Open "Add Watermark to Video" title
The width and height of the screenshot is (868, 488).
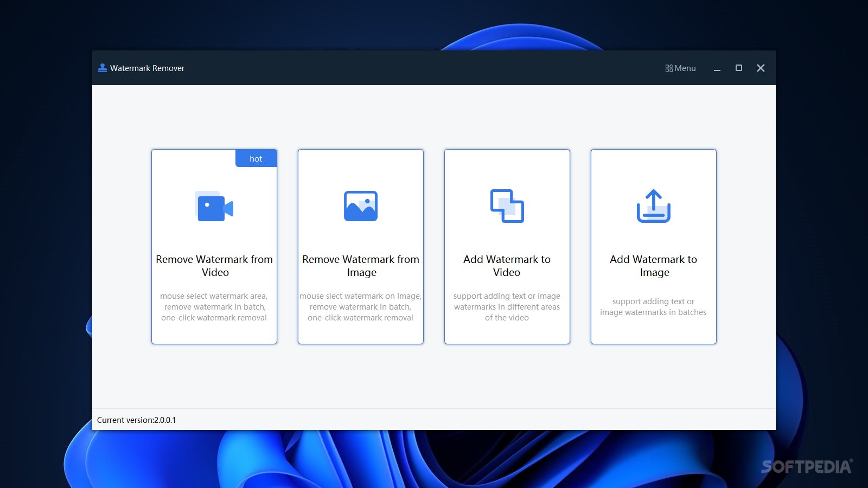507,266
